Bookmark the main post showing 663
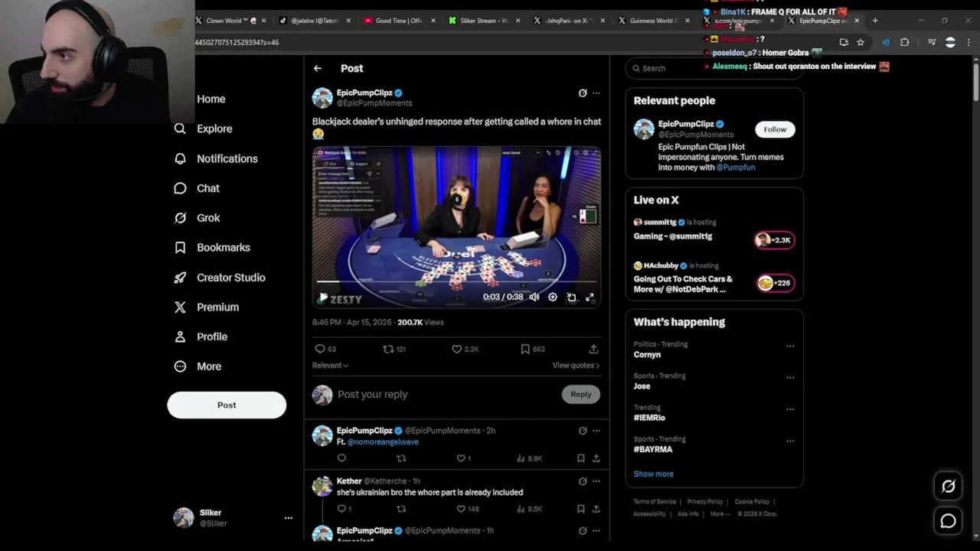Viewport: 980px width, 551px height. pyautogui.click(x=532, y=349)
